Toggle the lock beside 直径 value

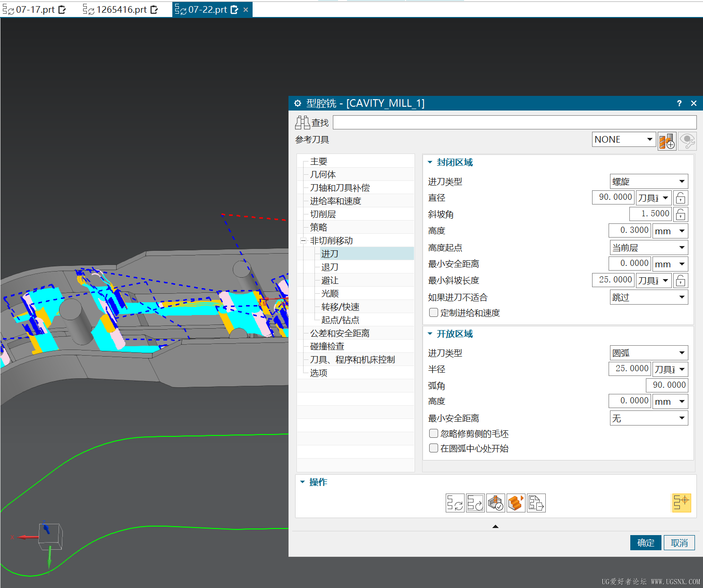tap(681, 198)
